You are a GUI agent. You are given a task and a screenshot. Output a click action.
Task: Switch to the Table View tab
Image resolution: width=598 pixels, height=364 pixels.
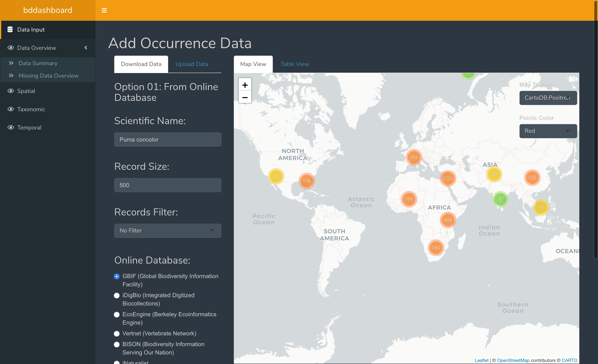pos(294,64)
